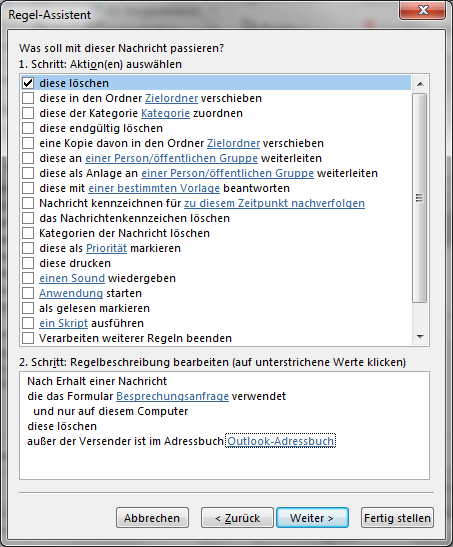Viewport: 453px width, 547px height.
Task: Uncheck the 'diese löschen' checkbox
Action: coord(28,83)
